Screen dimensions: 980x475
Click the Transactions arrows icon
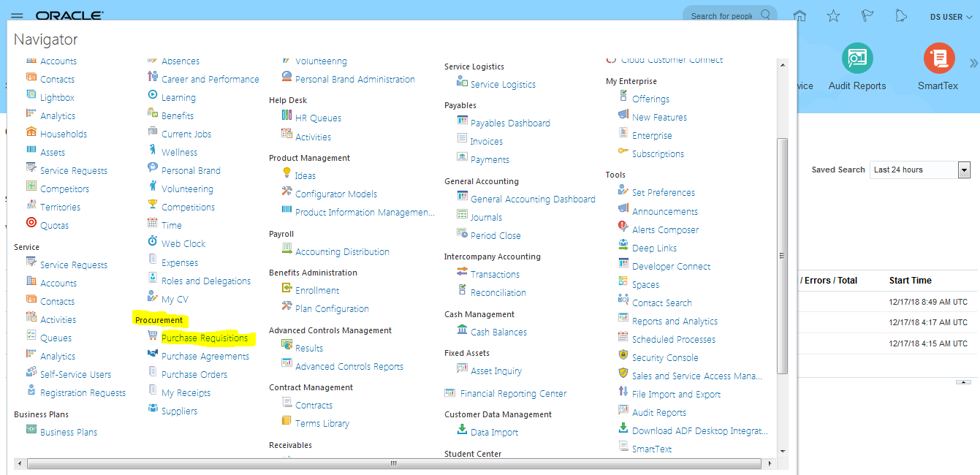click(462, 273)
